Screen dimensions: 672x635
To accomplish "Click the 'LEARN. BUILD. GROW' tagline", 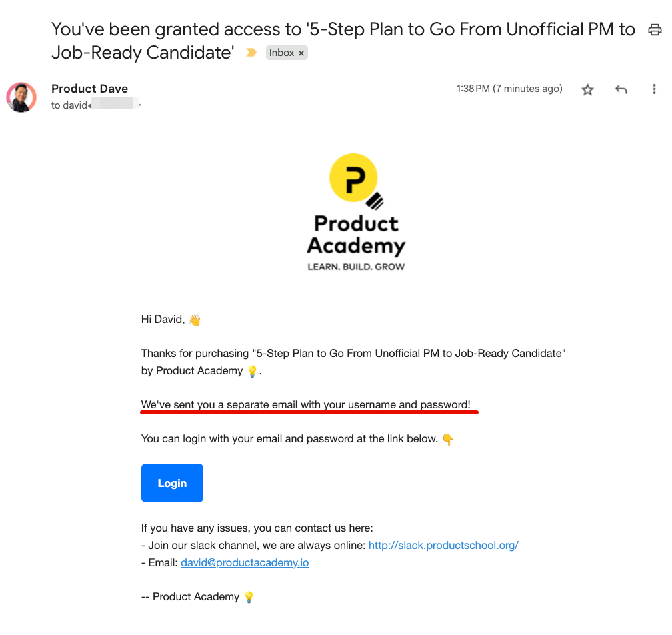I will 356,267.
